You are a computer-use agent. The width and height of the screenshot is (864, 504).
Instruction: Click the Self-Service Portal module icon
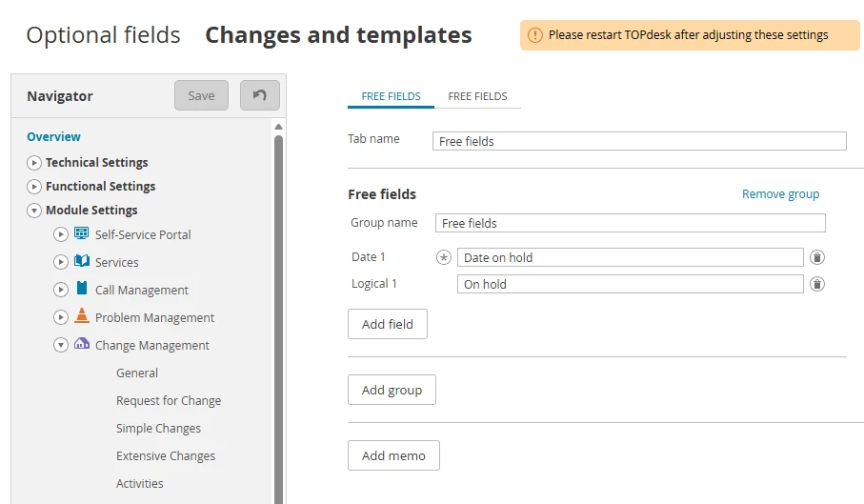(x=81, y=234)
